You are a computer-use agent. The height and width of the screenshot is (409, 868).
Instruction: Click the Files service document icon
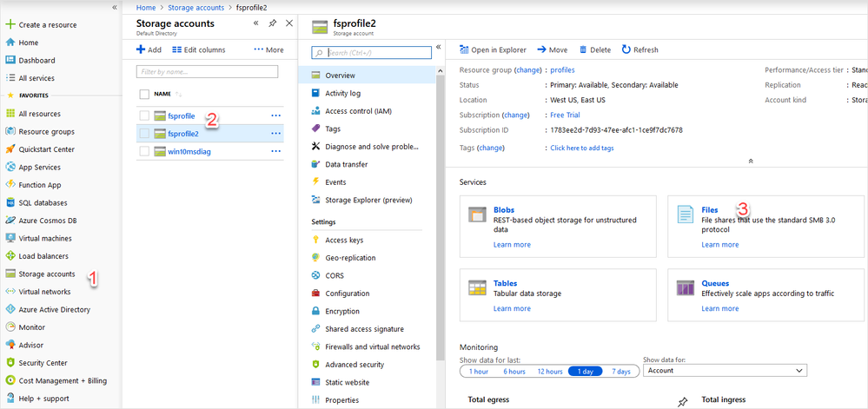coord(686,214)
